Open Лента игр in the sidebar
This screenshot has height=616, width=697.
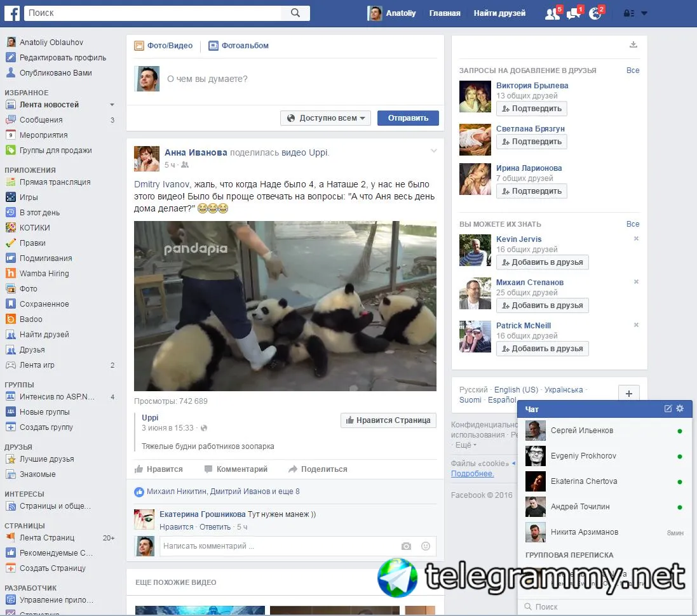click(x=37, y=365)
